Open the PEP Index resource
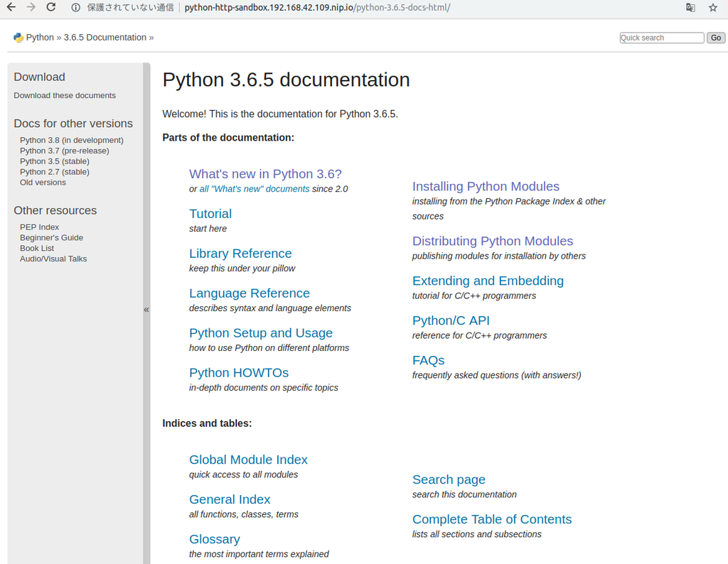The height and width of the screenshot is (564, 728). [x=40, y=227]
